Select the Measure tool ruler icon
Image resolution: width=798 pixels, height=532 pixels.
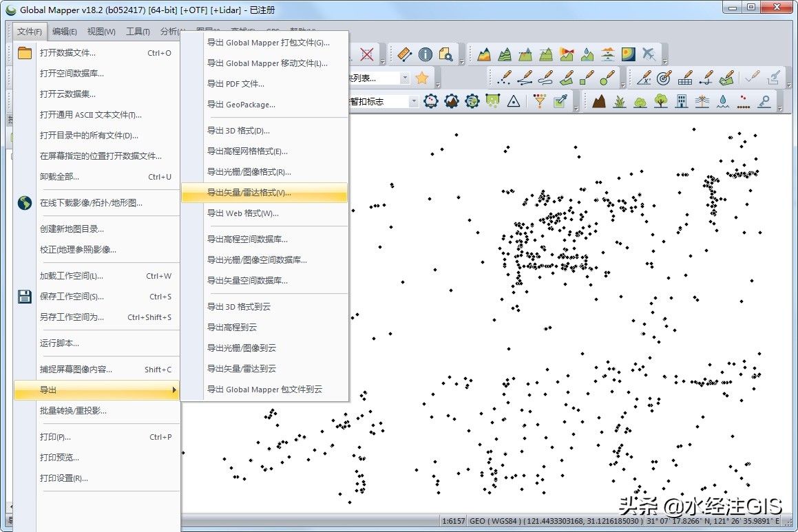404,54
